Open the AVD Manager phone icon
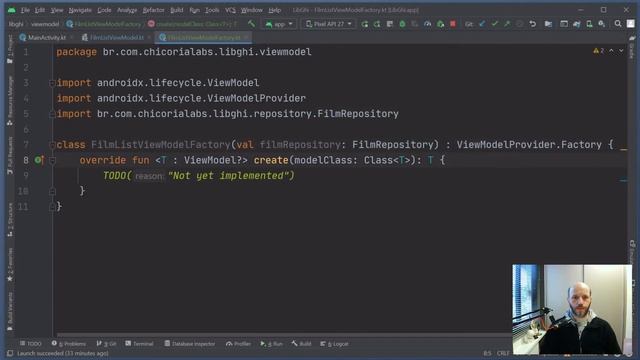640x360 pixels. pos(589,24)
